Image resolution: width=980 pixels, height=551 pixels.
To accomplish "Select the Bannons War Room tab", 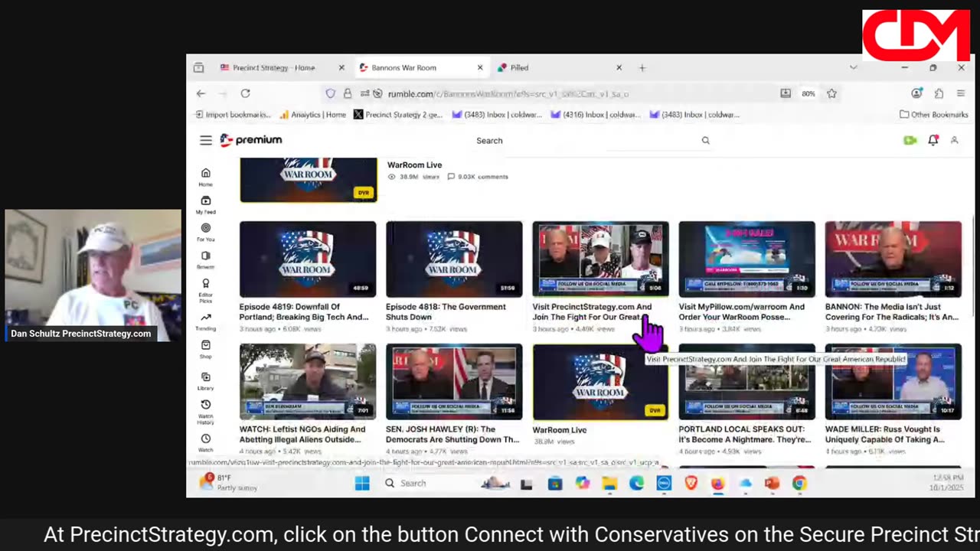I will tap(422, 67).
